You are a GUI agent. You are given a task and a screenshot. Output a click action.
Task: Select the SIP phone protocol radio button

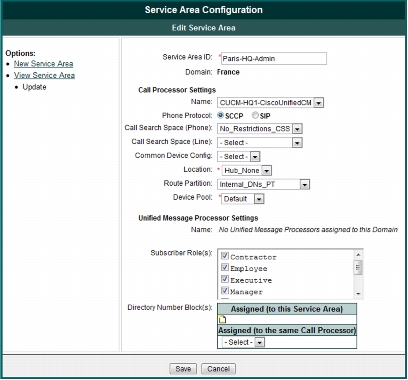coord(255,115)
